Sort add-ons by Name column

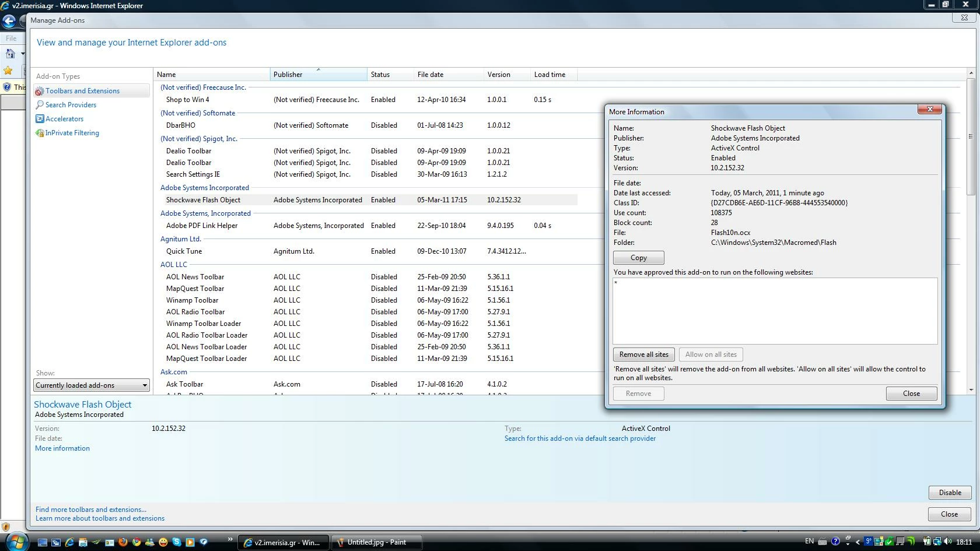212,75
